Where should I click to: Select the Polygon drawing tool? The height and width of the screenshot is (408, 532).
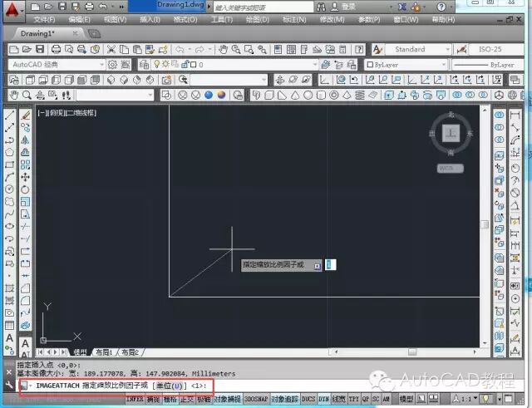point(9,152)
